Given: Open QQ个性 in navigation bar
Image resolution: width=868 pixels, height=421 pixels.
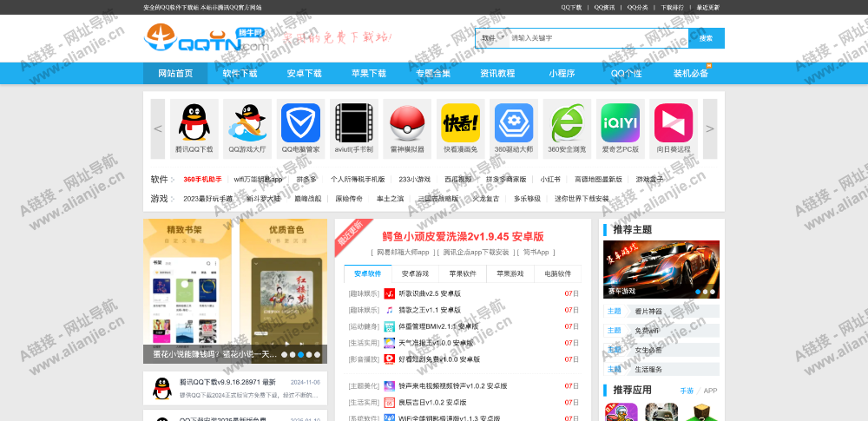Looking at the screenshot, I should tap(626, 73).
